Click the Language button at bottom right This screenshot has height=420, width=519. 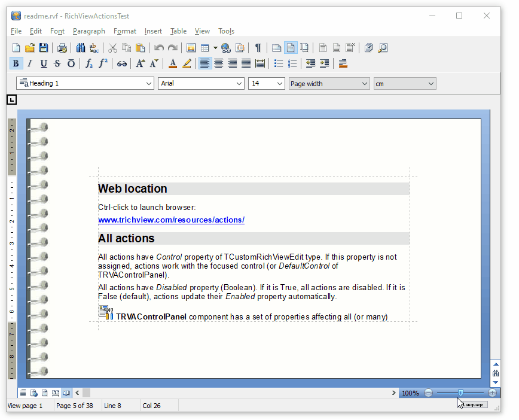click(474, 405)
